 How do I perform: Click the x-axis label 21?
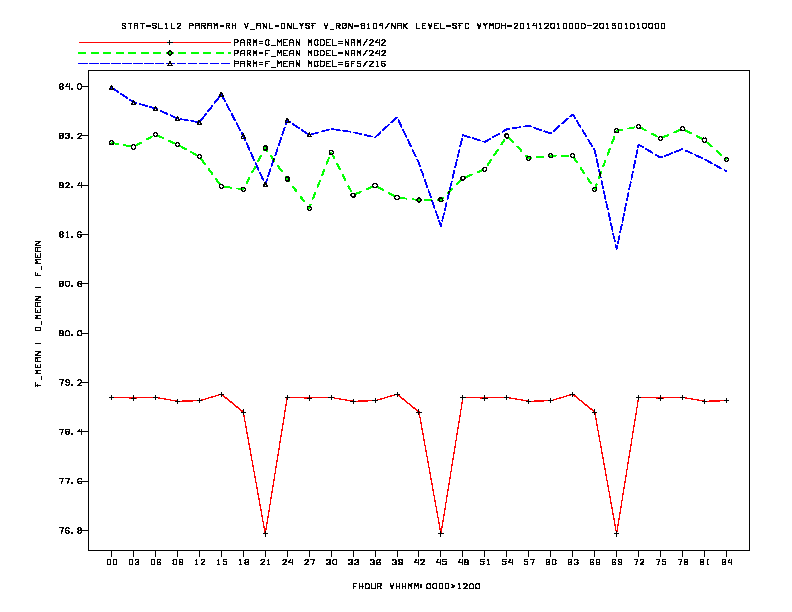[x=265, y=562]
